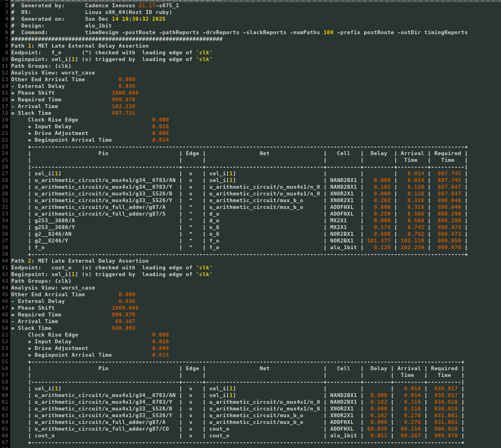The image size is (501, 448).
Task: Click the "Linux x86_64(Host ID ruby)" OS text
Action: click(128, 12)
